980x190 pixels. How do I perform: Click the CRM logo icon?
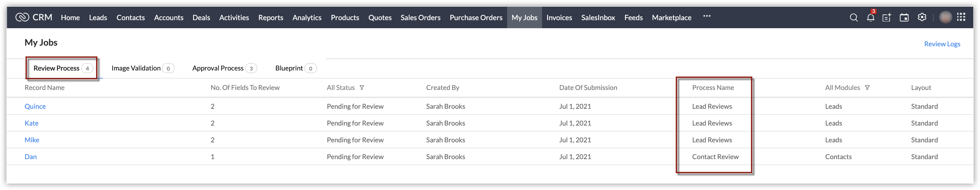(x=22, y=17)
